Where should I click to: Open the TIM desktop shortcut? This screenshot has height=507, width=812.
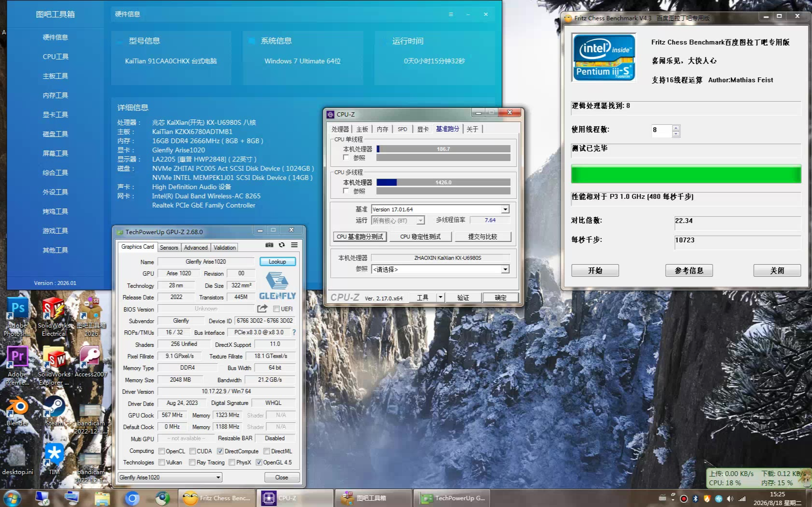coord(54,460)
